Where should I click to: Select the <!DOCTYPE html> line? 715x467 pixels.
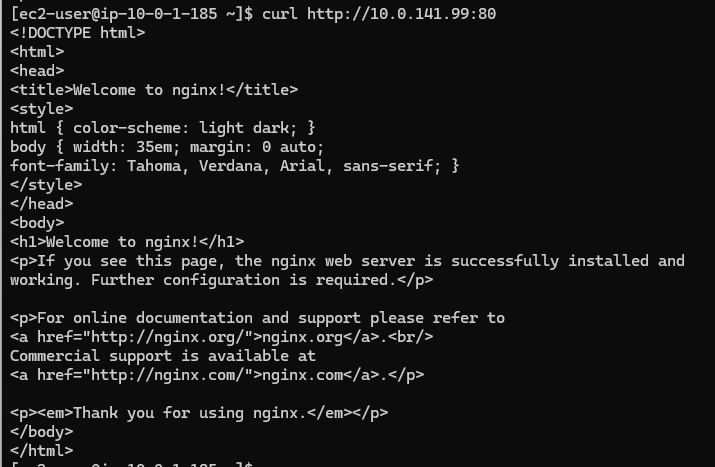tap(78, 32)
